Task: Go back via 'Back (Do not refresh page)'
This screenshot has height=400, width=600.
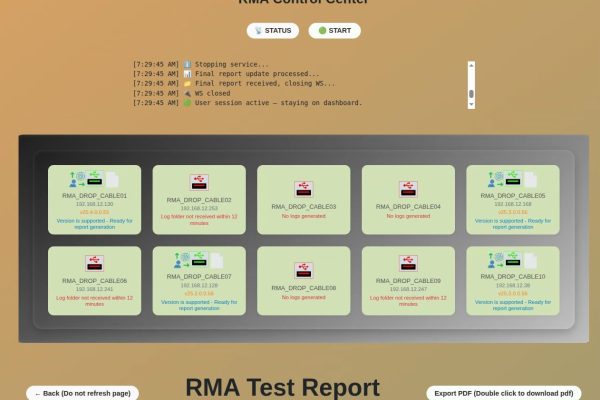Action: click(83, 393)
